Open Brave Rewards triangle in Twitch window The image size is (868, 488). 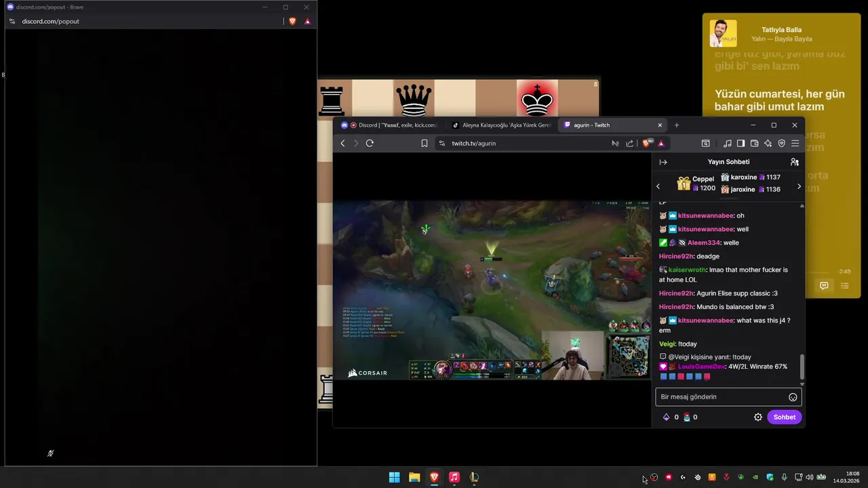660,143
